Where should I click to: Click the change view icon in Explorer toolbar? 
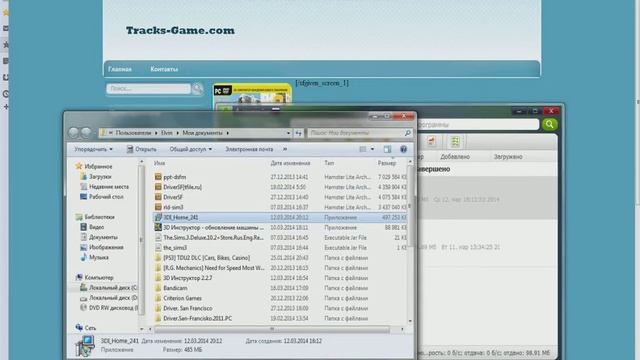(362, 149)
